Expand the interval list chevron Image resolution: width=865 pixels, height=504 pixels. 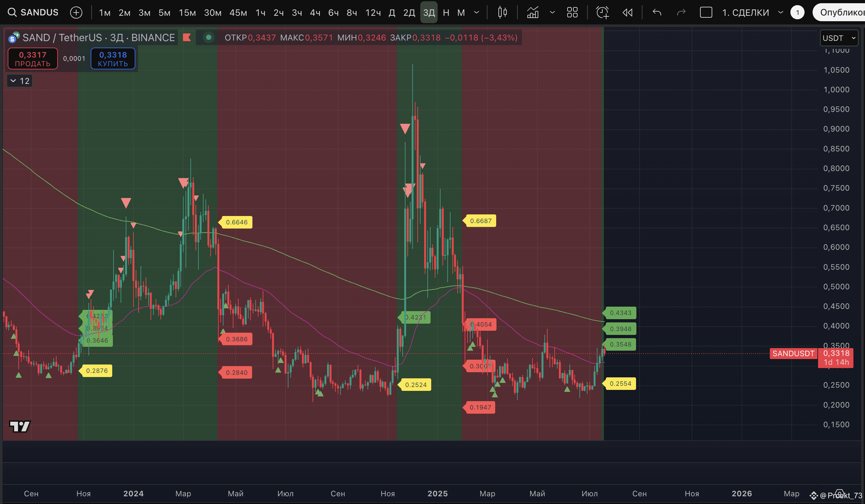(477, 13)
